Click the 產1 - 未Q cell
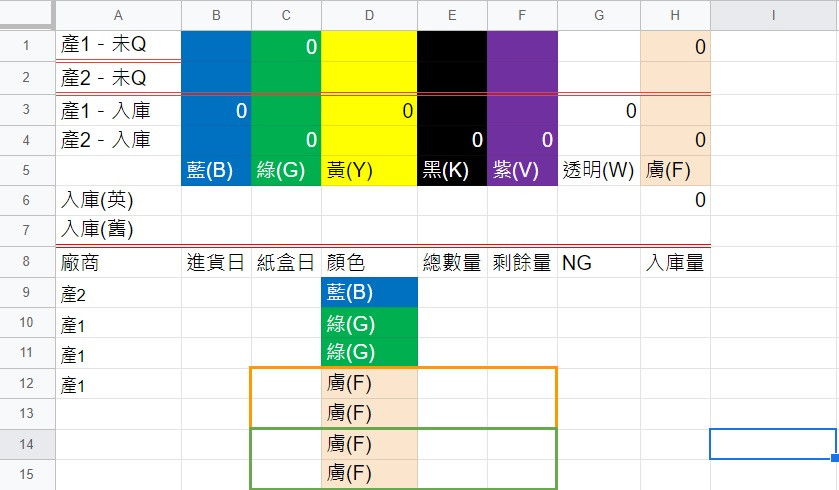Viewport: 839px width, 490px height. pyautogui.click(x=118, y=45)
